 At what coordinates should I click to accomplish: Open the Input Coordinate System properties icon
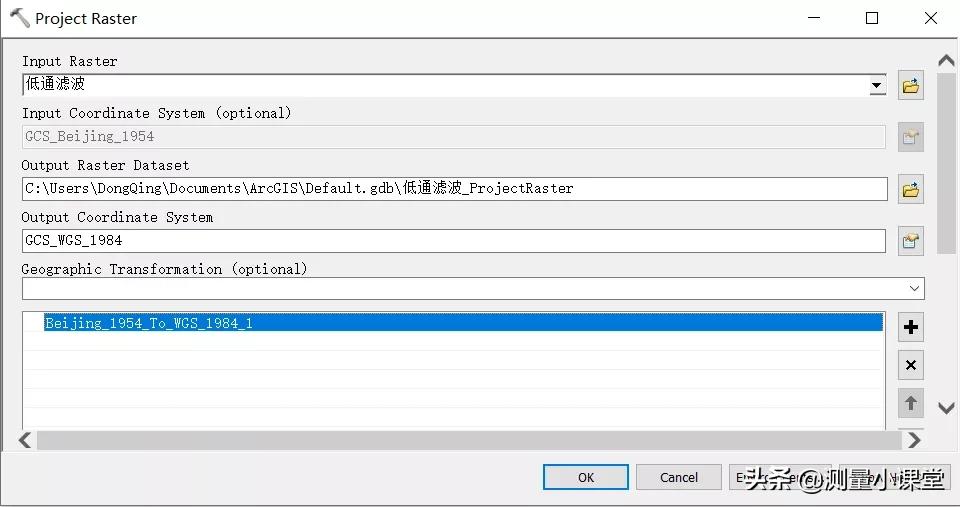point(910,137)
